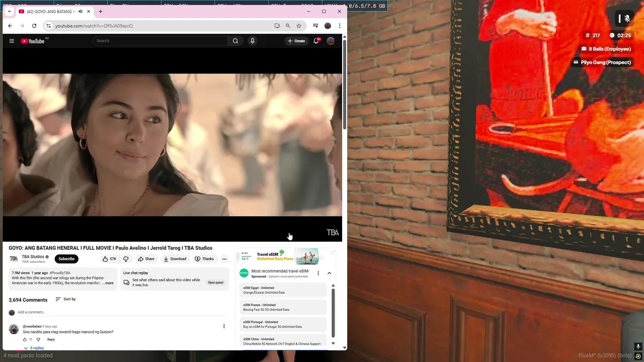Share the video

[x=146, y=259]
